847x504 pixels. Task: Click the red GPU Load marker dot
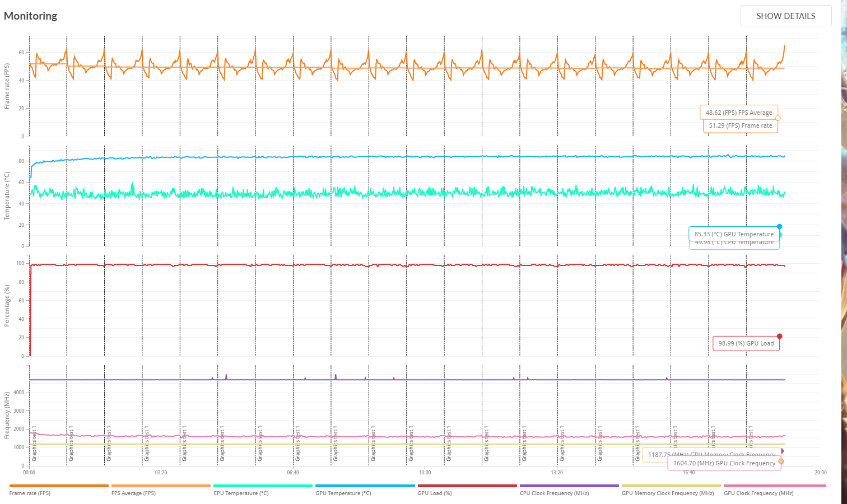tap(780, 336)
